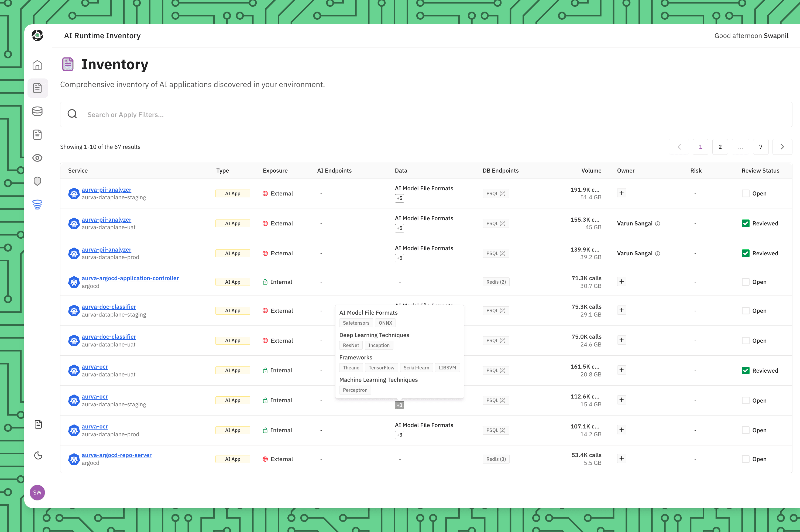
Task: Expand +5 data tags for aurva-pii-analyzer staging
Action: click(x=399, y=198)
